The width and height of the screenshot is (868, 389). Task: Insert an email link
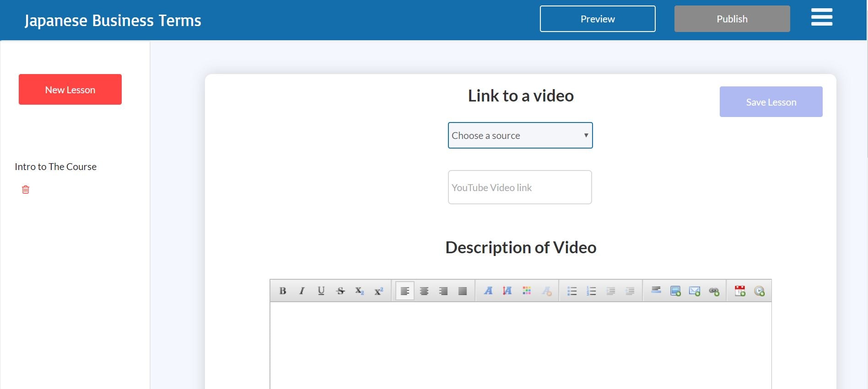point(695,291)
